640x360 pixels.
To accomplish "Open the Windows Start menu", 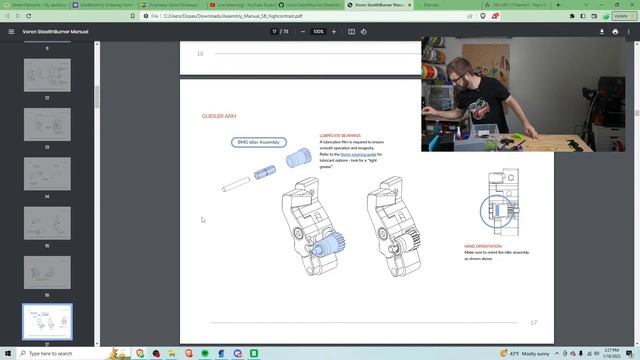I will coord(8,353).
